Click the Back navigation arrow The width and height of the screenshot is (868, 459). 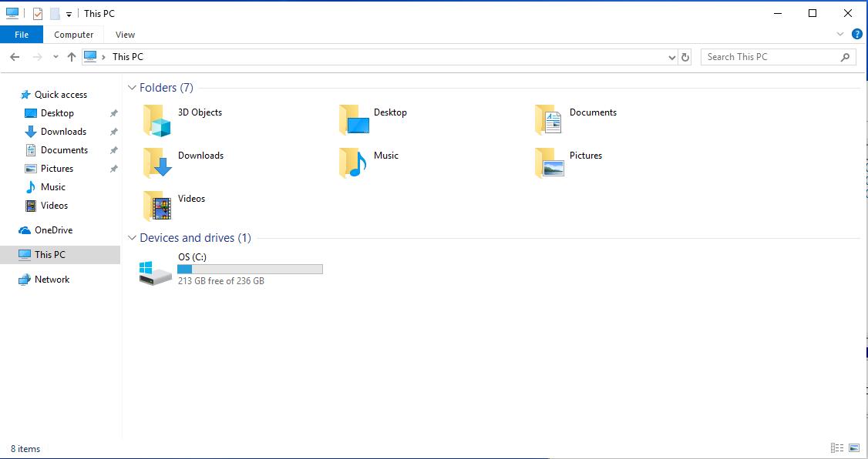[15, 57]
